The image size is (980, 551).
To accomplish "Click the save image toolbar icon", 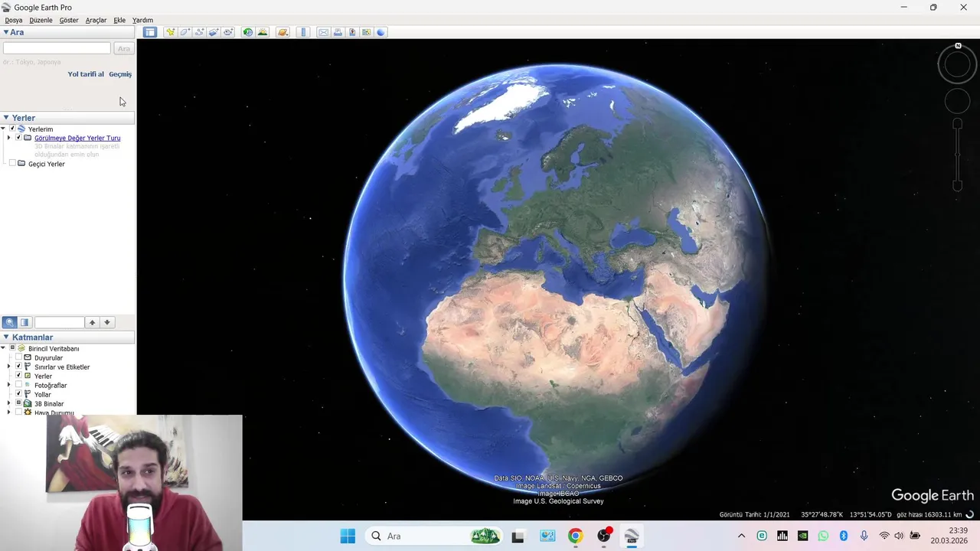I will 352,32.
